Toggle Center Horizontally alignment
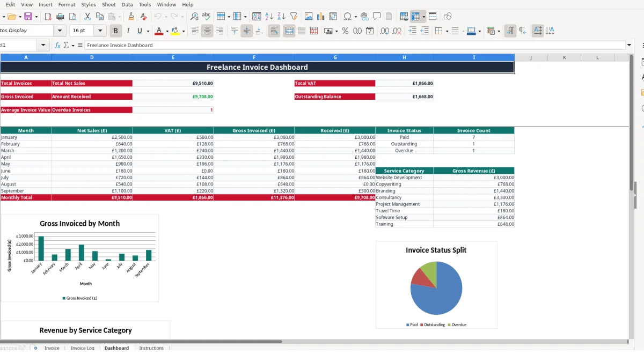Screen dimensions: 644x362 [x=207, y=31]
